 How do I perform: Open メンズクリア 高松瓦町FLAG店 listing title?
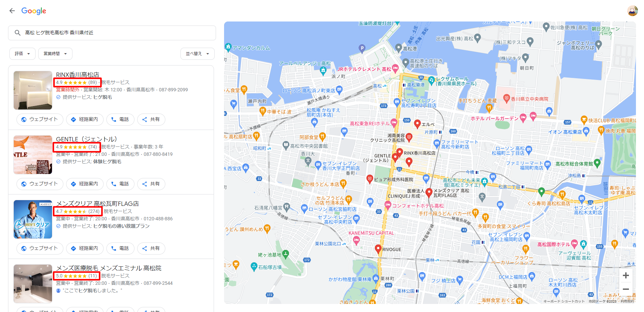point(97,204)
